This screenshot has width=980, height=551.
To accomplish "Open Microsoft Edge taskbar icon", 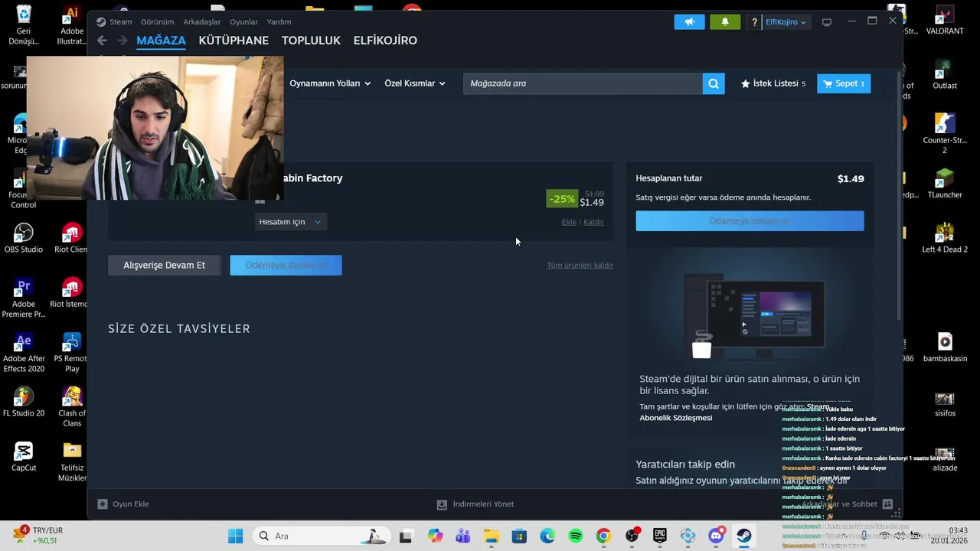I will tap(547, 536).
